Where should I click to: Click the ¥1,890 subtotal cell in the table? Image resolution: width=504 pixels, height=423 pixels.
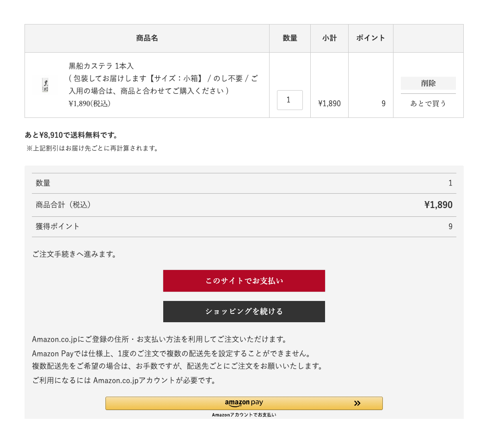[330, 104]
